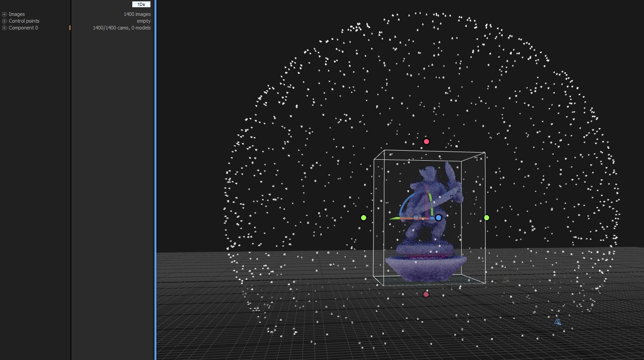644x360 pixels.
Task: Click the orange modified indicator beside Component 0
Action: coord(70,28)
